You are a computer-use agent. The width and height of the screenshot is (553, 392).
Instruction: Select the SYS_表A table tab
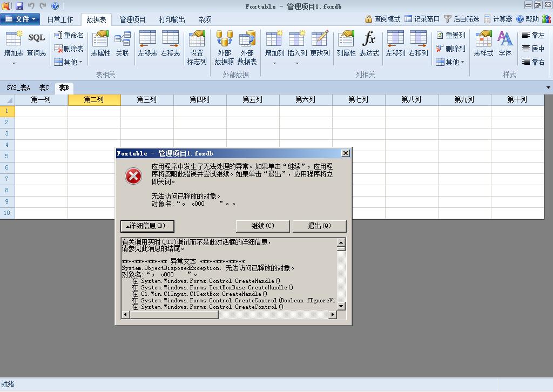point(18,87)
